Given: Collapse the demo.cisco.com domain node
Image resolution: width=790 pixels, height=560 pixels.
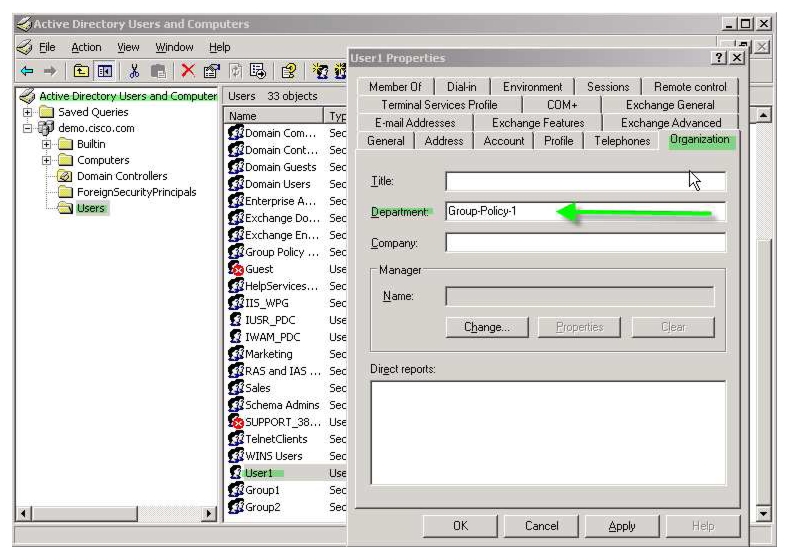Looking at the screenshot, I should click(28, 128).
